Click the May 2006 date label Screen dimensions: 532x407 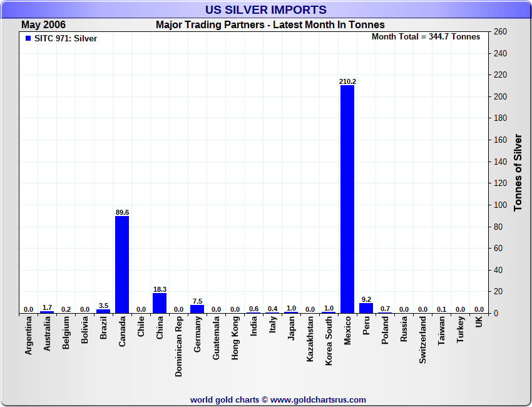pyautogui.click(x=43, y=25)
